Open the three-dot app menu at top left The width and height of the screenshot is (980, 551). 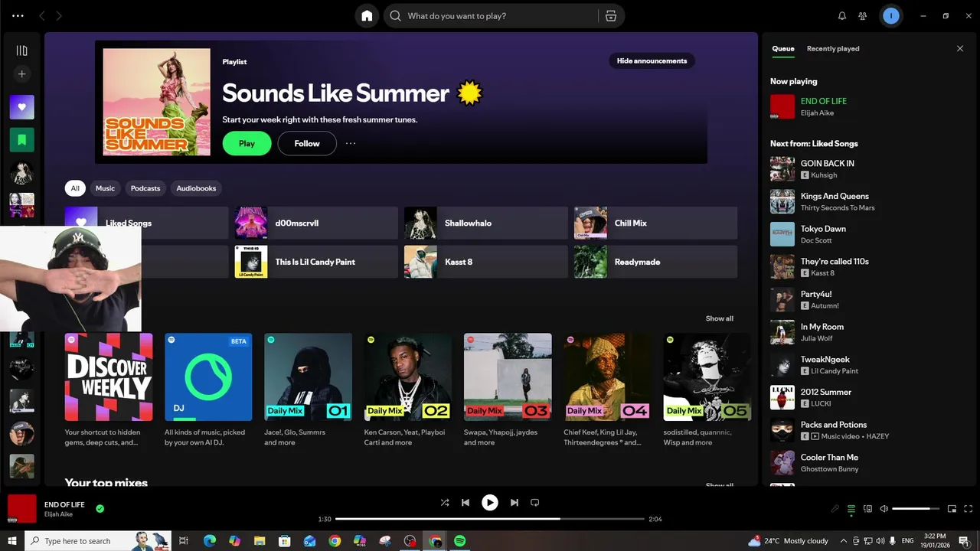coord(18,15)
